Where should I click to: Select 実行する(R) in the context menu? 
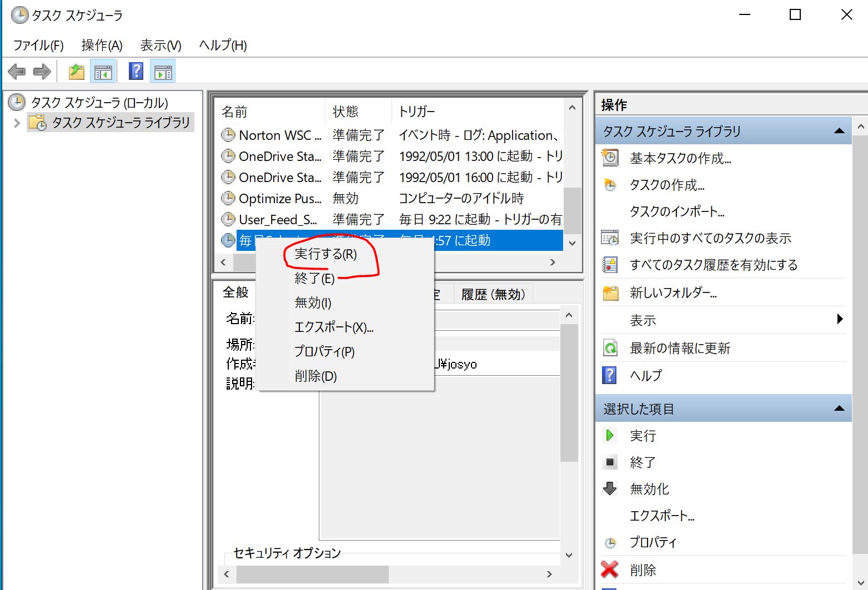coord(325,254)
